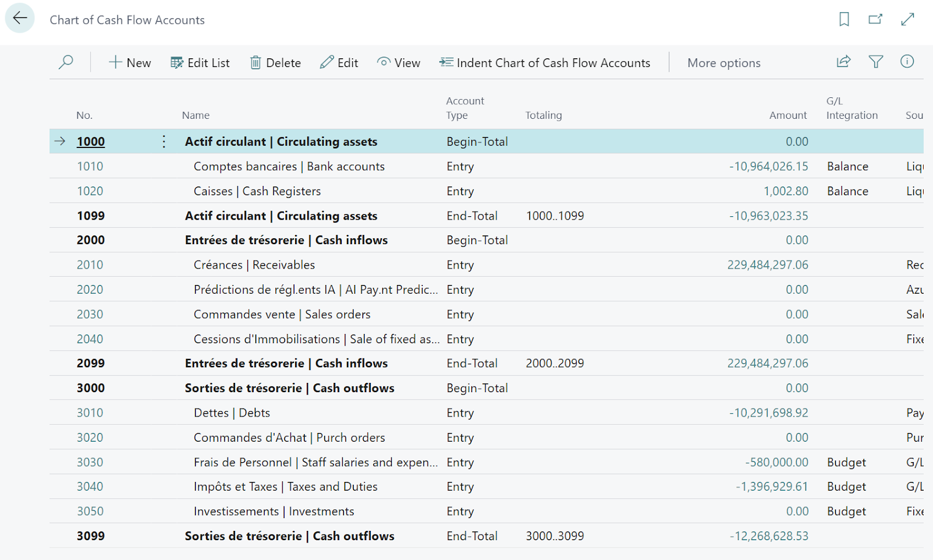
Task: Click the View action with the eye icon
Action: click(399, 62)
